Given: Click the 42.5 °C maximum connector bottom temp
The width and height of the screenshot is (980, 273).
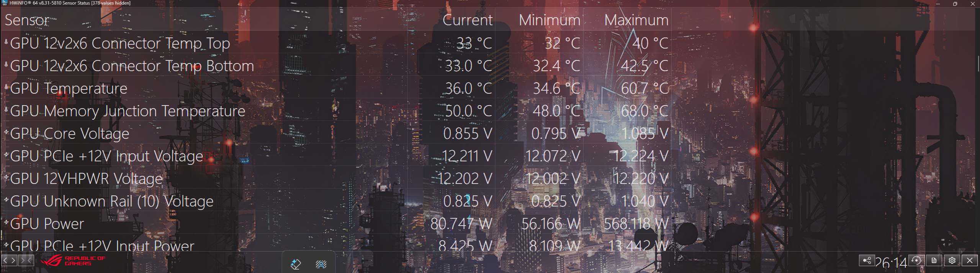Looking at the screenshot, I should pyautogui.click(x=645, y=66).
